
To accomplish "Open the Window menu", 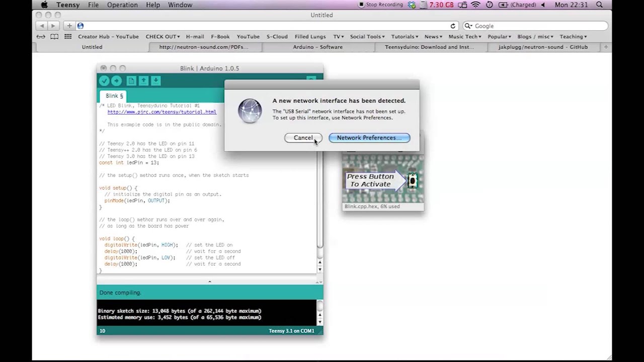I will click(180, 5).
